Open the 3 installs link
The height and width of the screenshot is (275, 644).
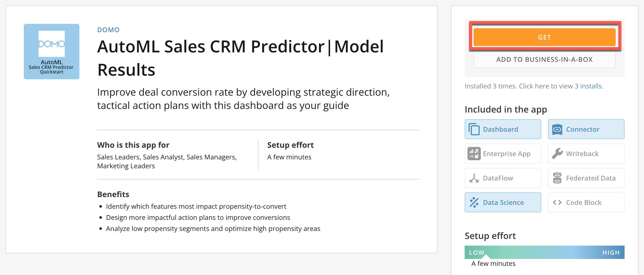coord(589,86)
